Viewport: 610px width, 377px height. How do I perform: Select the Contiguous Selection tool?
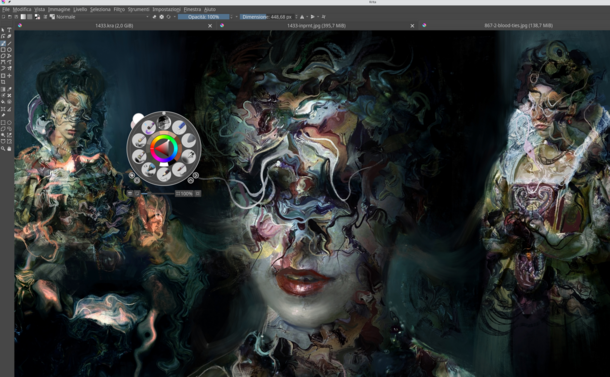pos(3,135)
